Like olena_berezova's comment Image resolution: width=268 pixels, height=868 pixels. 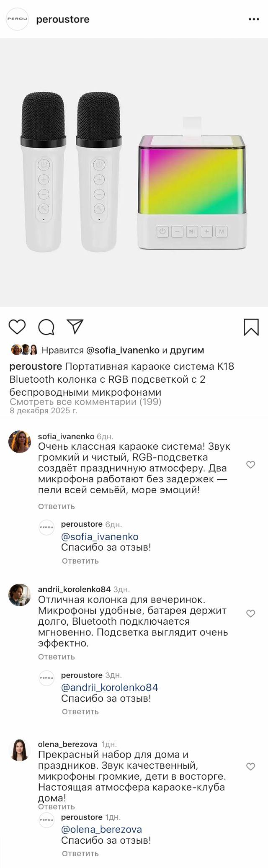click(250, 766)
